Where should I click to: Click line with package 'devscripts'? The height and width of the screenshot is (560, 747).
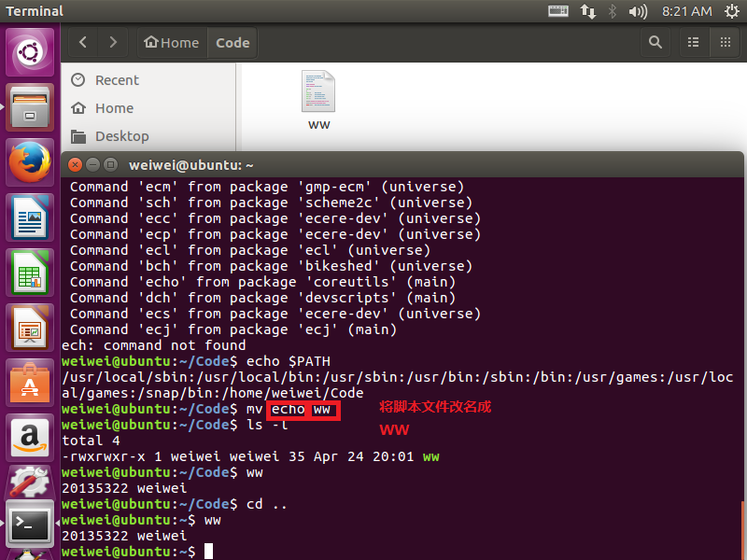click(x=262, y=298)
